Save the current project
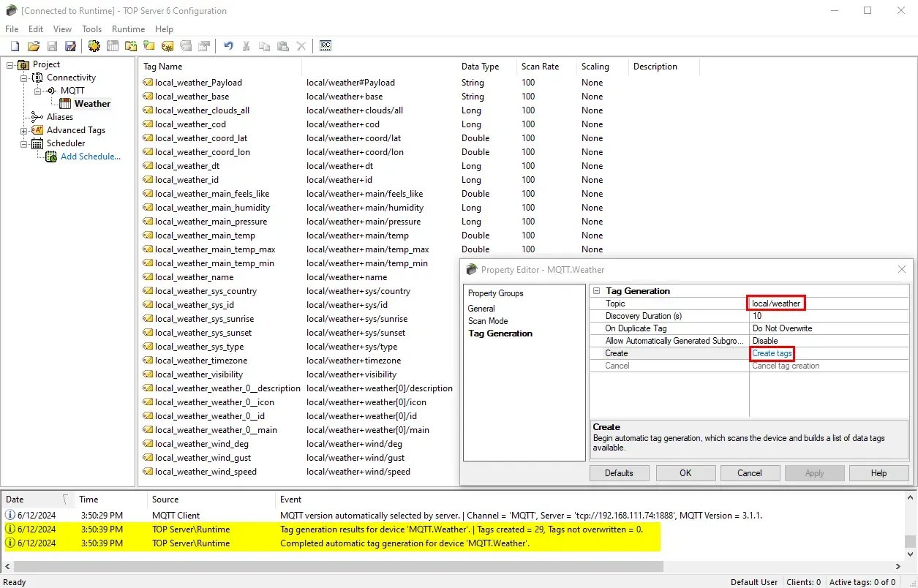The height and width of the screenshot is (588, 918). point(51,45)
